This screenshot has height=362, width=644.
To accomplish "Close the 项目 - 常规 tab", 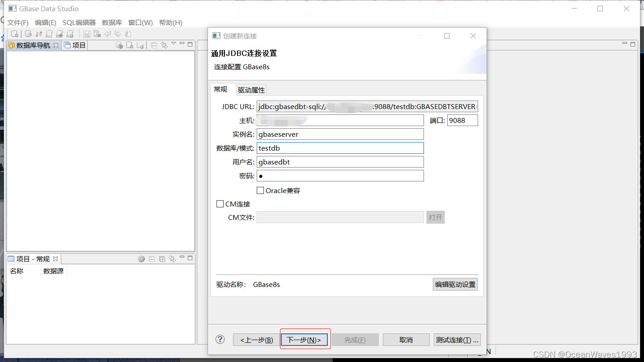I will coord(55,259).
